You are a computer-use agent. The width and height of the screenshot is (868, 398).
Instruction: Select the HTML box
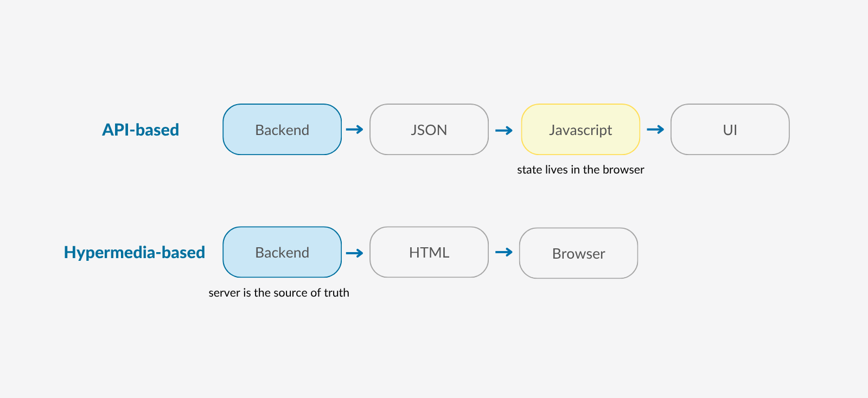(x=429, y=252)
